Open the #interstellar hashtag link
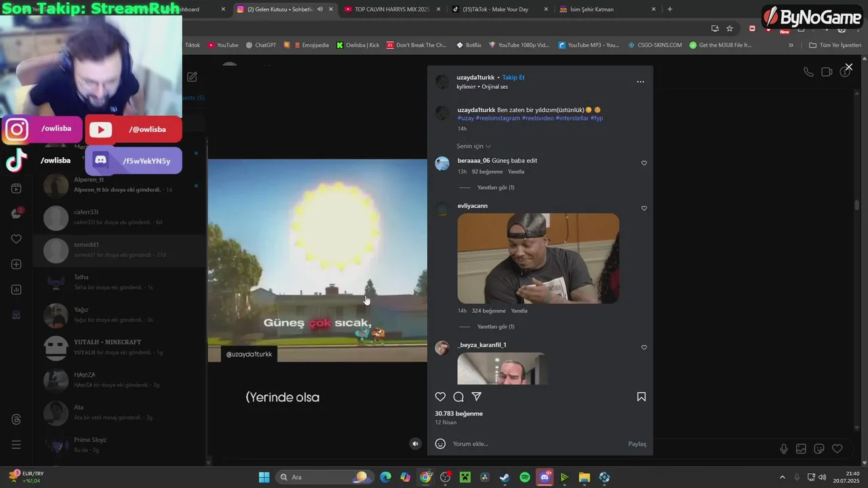The height and width of the screenshot is (488, 868). (x=572, y=118)
